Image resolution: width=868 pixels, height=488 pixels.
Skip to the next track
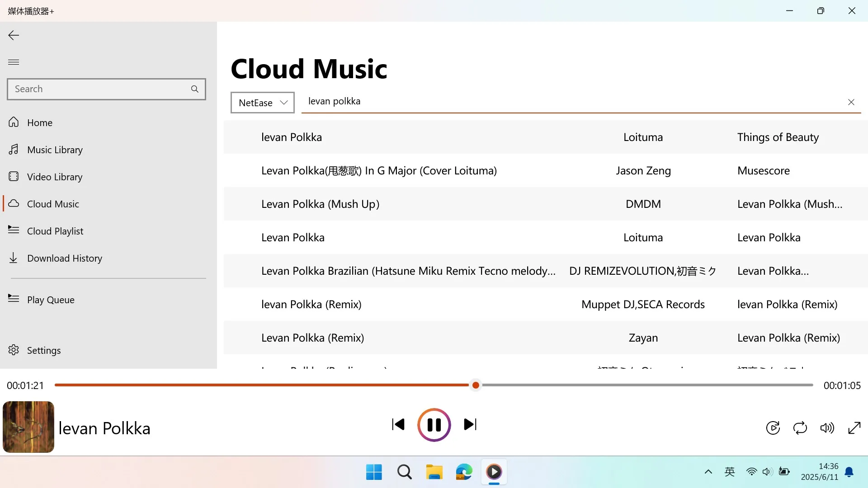[470, 424]
